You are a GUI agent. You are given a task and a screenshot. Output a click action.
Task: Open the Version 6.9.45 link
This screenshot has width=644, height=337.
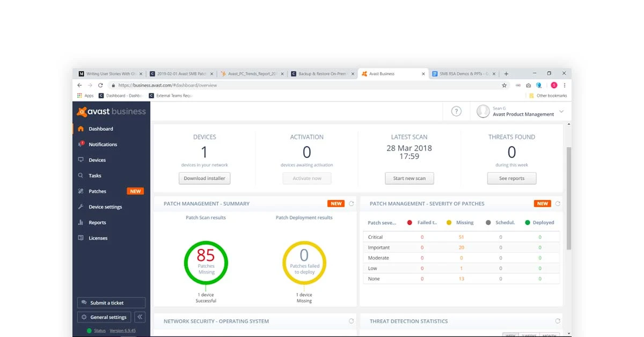123,331
